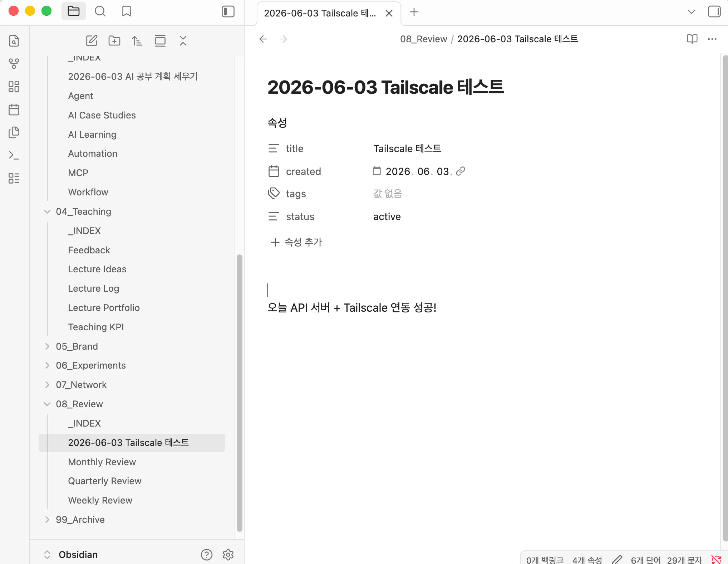Create a new folder icon
The height and width of the screenshot is (564, 728).
click(x=114, y=41)
